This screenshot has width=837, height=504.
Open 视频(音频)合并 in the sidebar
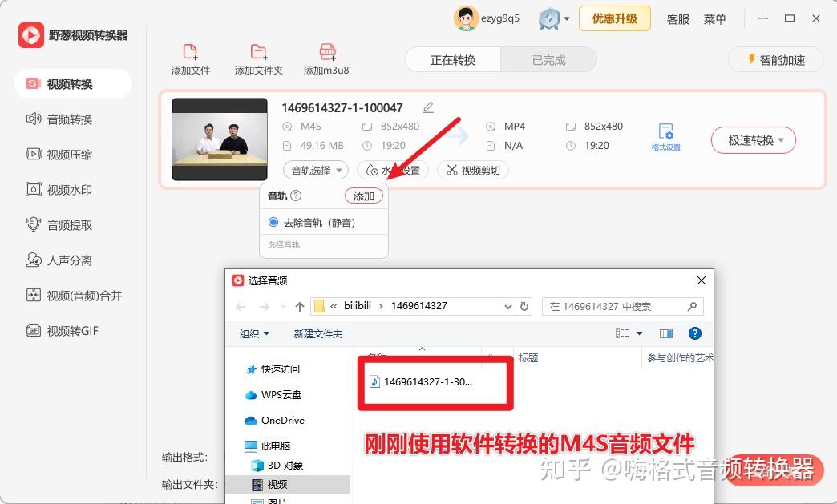coord(73,295)
